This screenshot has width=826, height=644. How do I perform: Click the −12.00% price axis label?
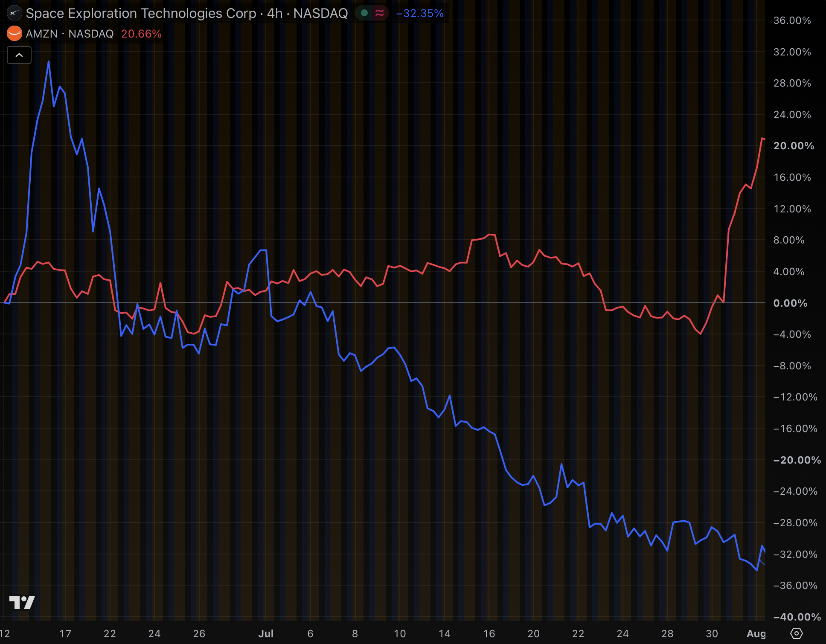point(795,397)
